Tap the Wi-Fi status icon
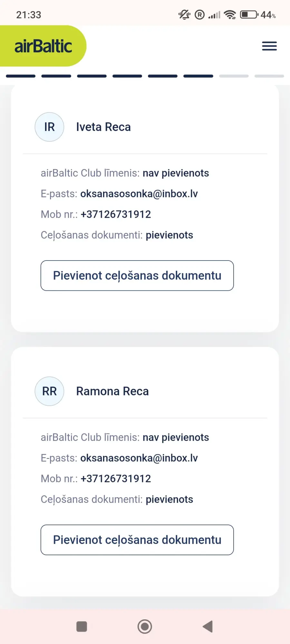 point(230,14)
